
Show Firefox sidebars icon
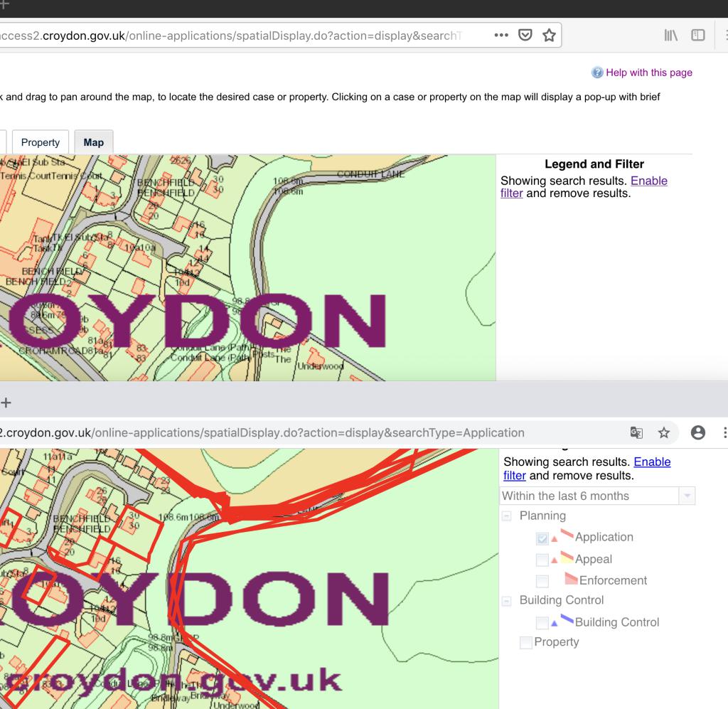(698, 35)
